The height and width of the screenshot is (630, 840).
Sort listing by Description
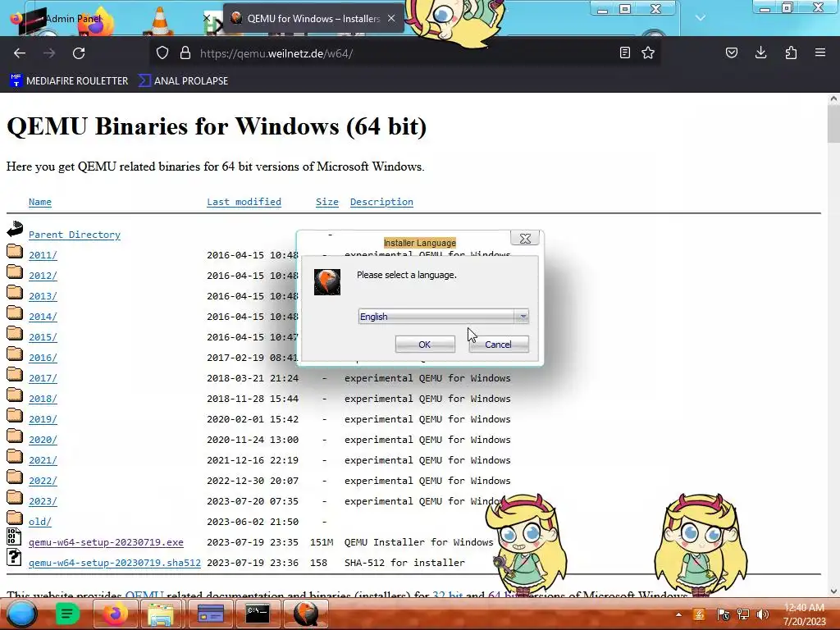[381, 202]
